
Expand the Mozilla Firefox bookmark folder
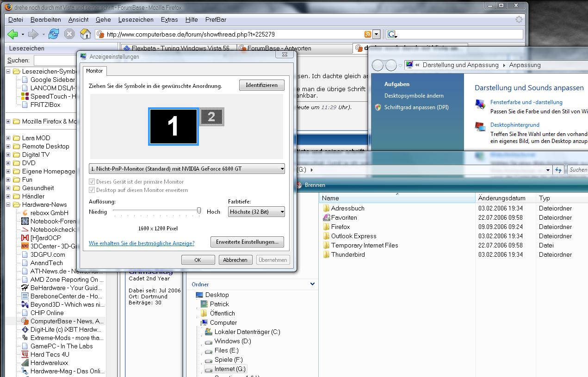tap(8, 121)
